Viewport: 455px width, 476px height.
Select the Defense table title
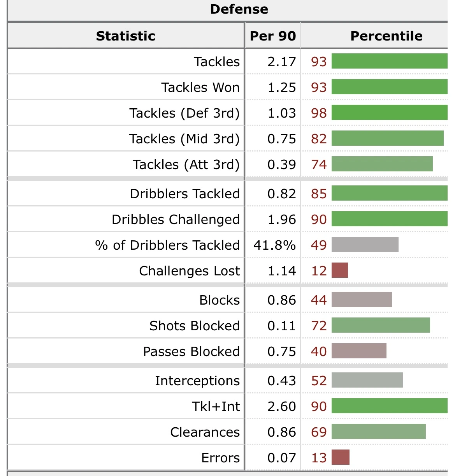pyautogui.click(x=239, y=9)
